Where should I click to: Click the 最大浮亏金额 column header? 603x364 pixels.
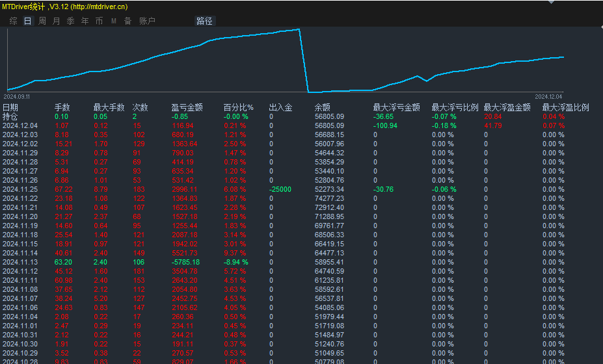(396, 107)
